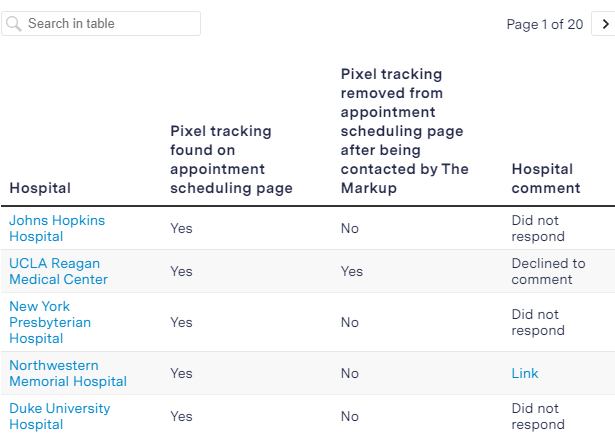Sort by Hospital comment column header
615x436 pixels.
pos(546,178)
